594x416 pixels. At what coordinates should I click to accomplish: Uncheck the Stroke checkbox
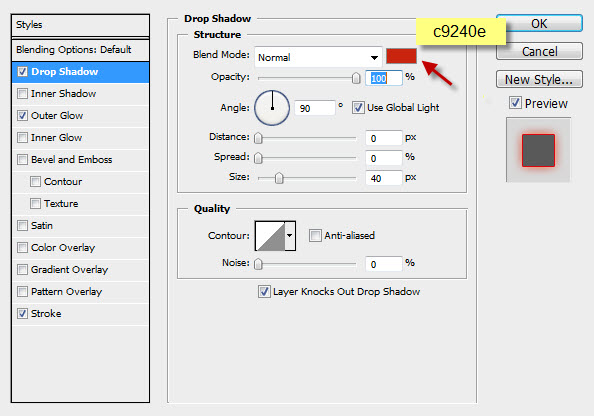(x=22, y=313)
